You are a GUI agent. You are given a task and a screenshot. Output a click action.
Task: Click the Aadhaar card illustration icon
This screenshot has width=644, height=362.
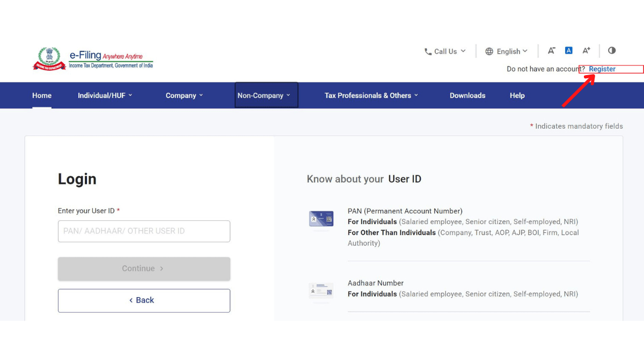tap(321, 290)
